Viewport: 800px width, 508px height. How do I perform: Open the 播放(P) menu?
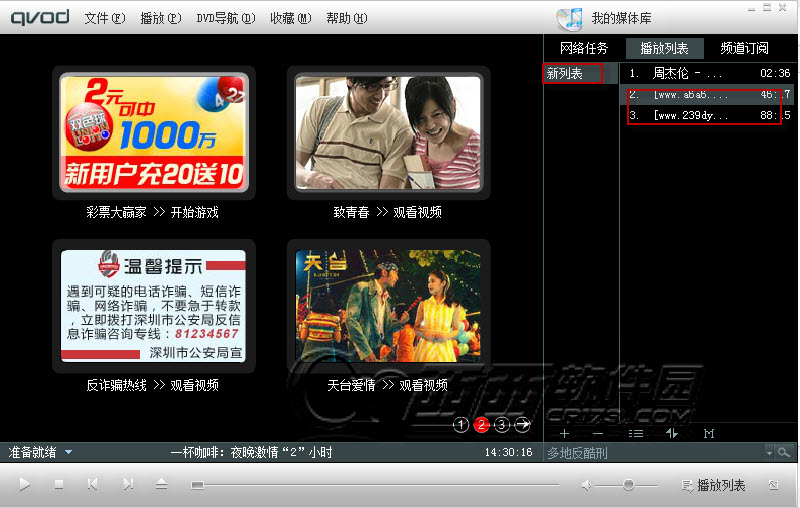point(161,18)
